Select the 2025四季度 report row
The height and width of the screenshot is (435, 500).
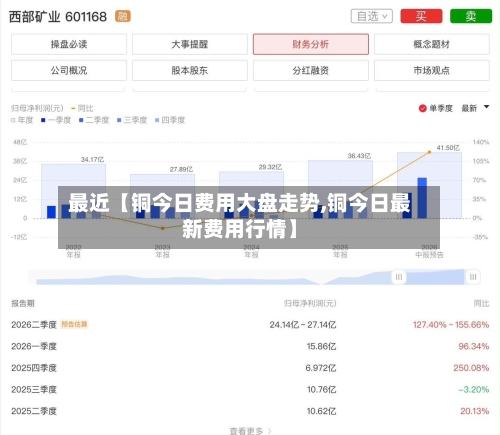click(x=250, y=368)
